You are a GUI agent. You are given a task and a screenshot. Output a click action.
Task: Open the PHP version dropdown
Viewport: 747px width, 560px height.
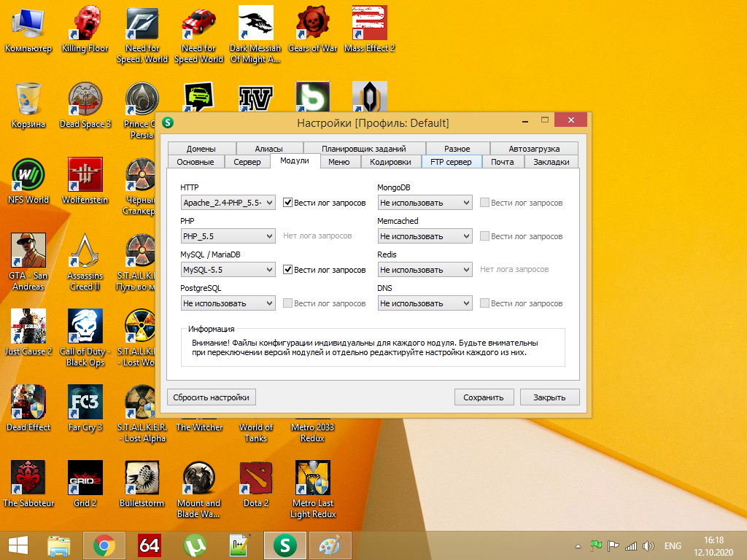[x=228, y=236]
